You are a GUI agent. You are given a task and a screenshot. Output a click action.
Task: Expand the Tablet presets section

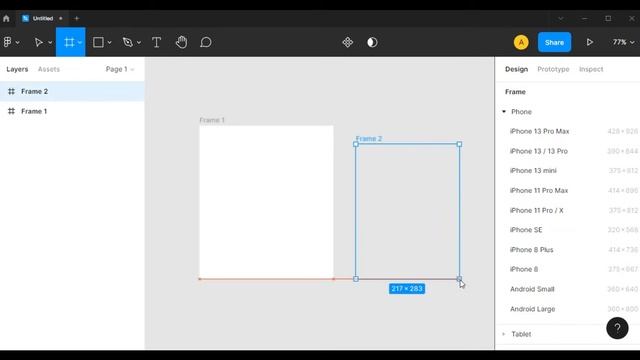coord(504,334)
